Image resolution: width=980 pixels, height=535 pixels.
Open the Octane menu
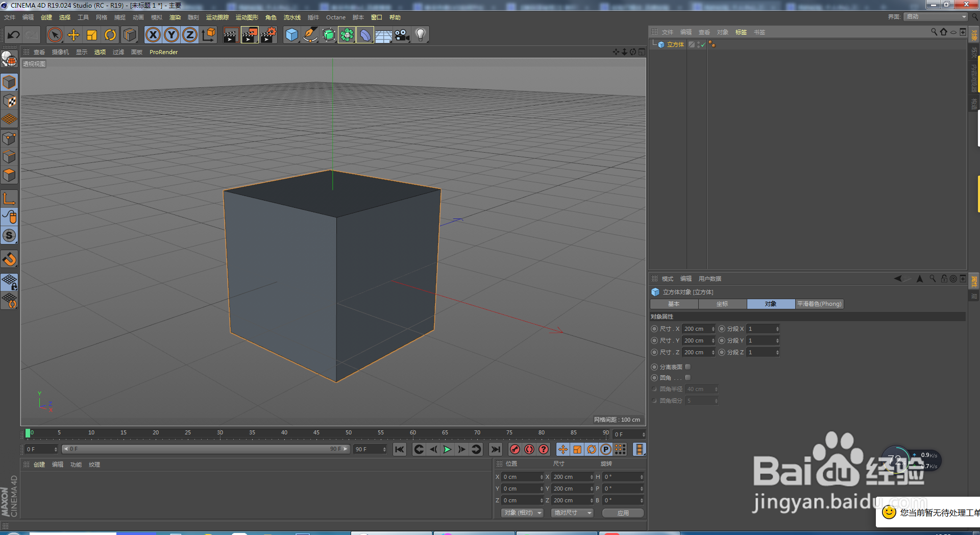pyautogui.click(x=336, y=17)
